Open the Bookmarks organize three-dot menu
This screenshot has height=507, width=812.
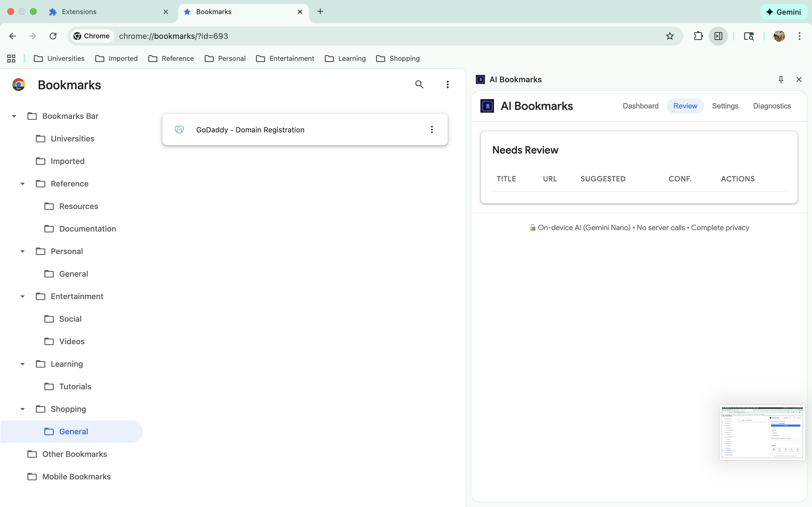click(447, 84)
